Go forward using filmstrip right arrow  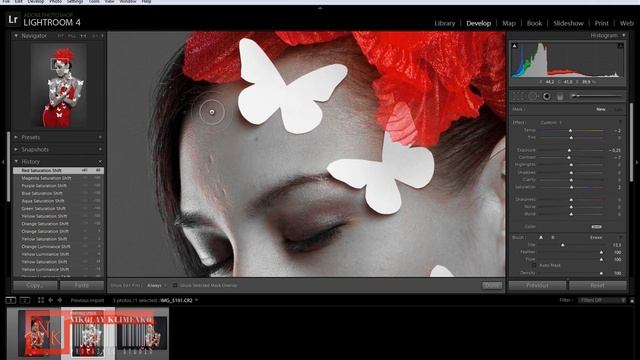(60, 300)
